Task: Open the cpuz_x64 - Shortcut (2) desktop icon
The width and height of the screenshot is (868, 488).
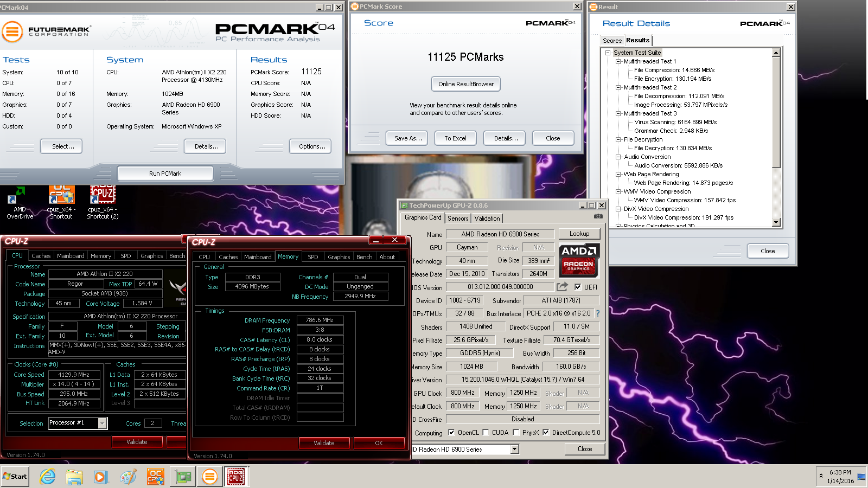Action: pos(103,202)
